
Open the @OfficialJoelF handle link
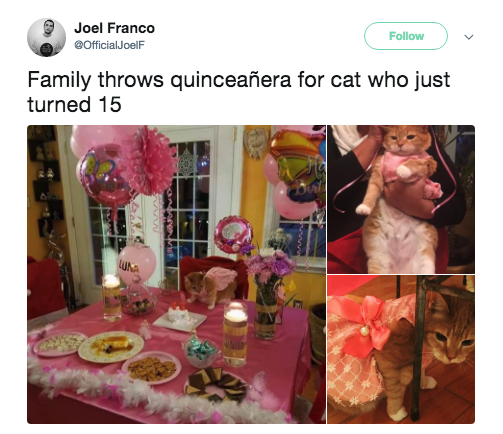pyautogui.click(x=110, y=45)
